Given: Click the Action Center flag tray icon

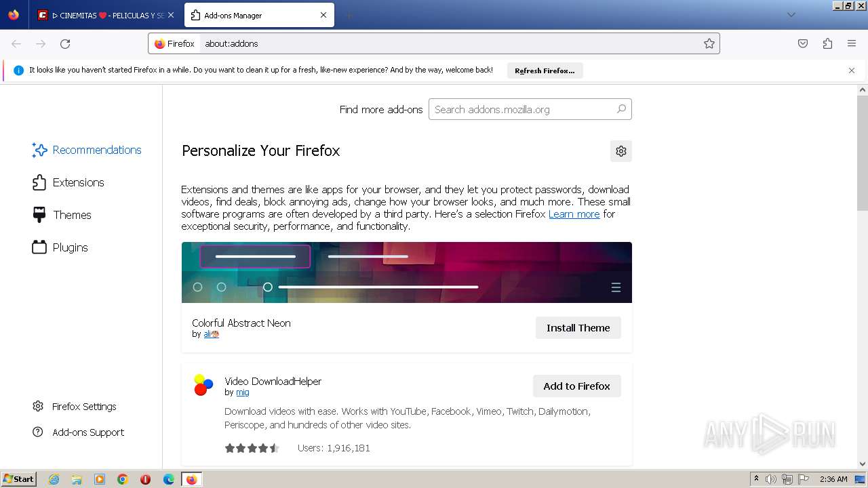Looking at the screenshot, I should click(x=804, y=479).
